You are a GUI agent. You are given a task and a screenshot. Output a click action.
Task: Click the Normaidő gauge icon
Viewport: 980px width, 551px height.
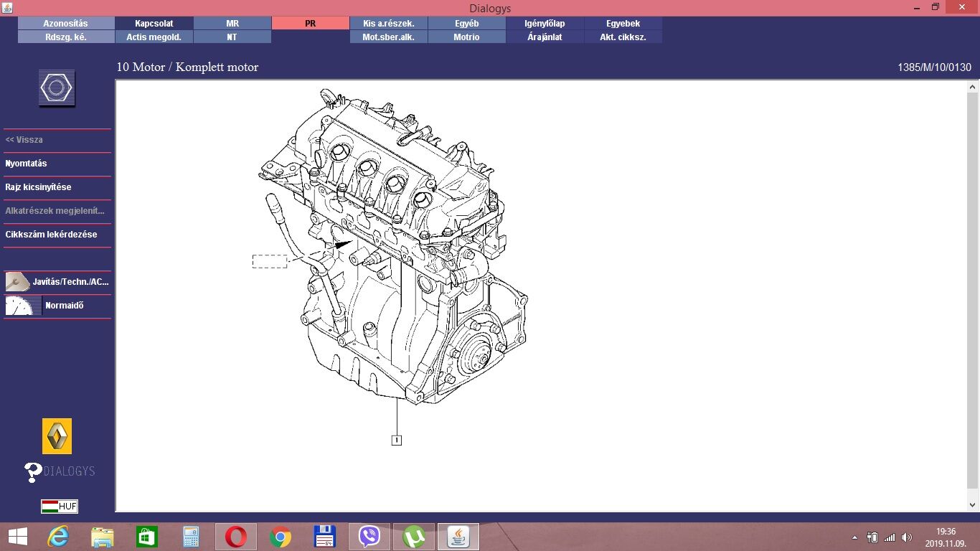[x=19, y=306]
